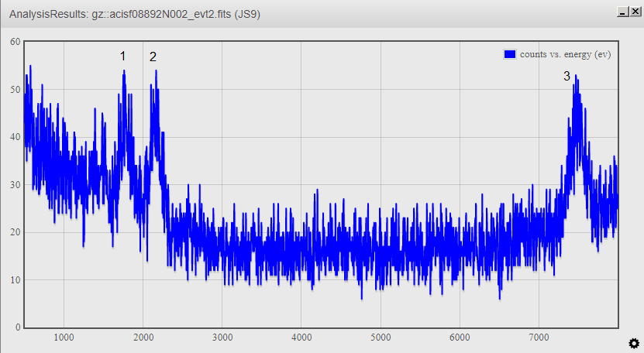Image resolution: width=644 pixels, height=353 pixels.
Task: Click the 1000 x-axis tick label
Action: point(64,338)
